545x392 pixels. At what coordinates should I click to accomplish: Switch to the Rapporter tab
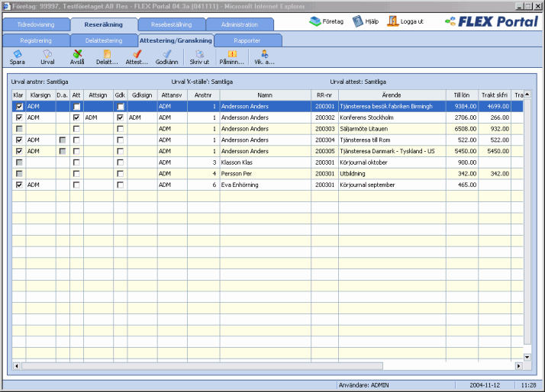pos(247,39)
